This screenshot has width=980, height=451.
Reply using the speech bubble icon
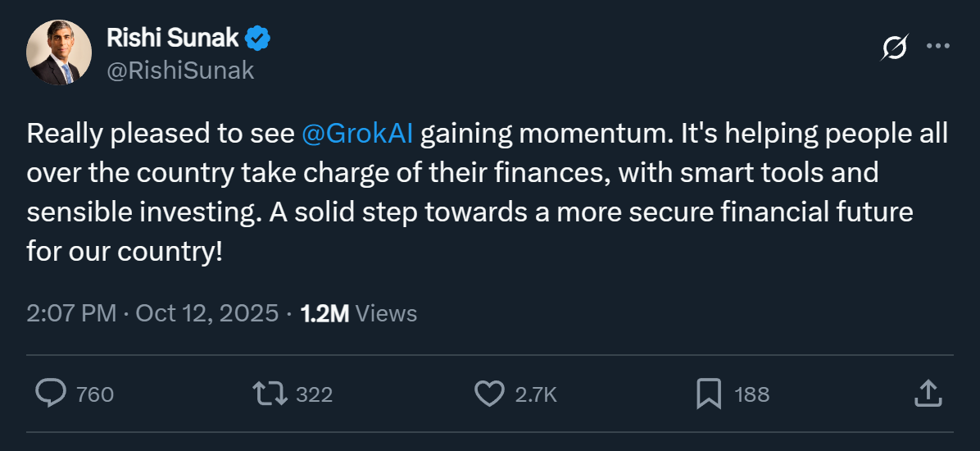point(52,394)
